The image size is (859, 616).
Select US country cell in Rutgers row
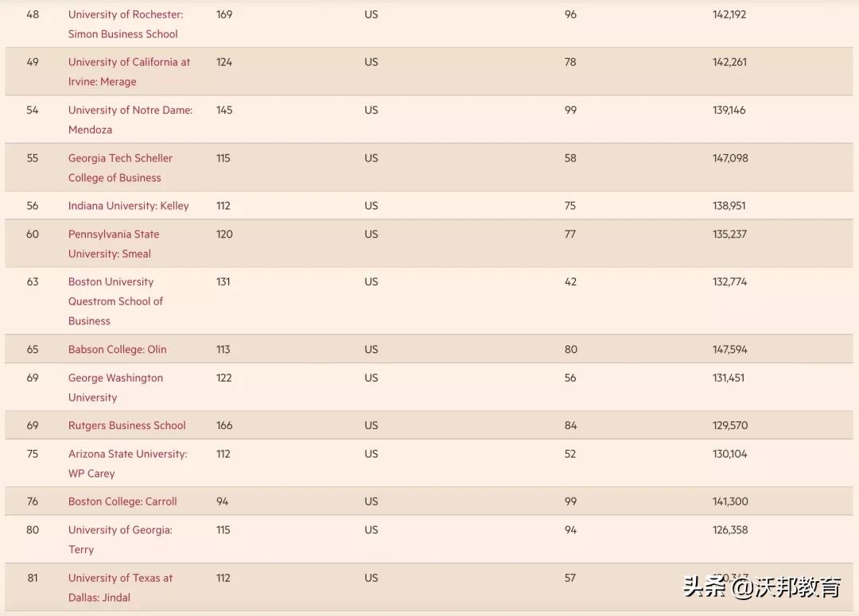point(371,425)
